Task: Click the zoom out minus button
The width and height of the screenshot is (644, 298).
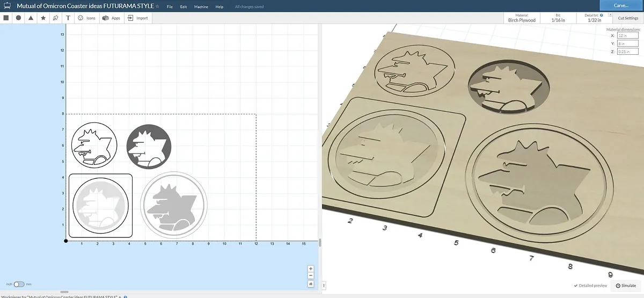Action: tap(311, 276)
